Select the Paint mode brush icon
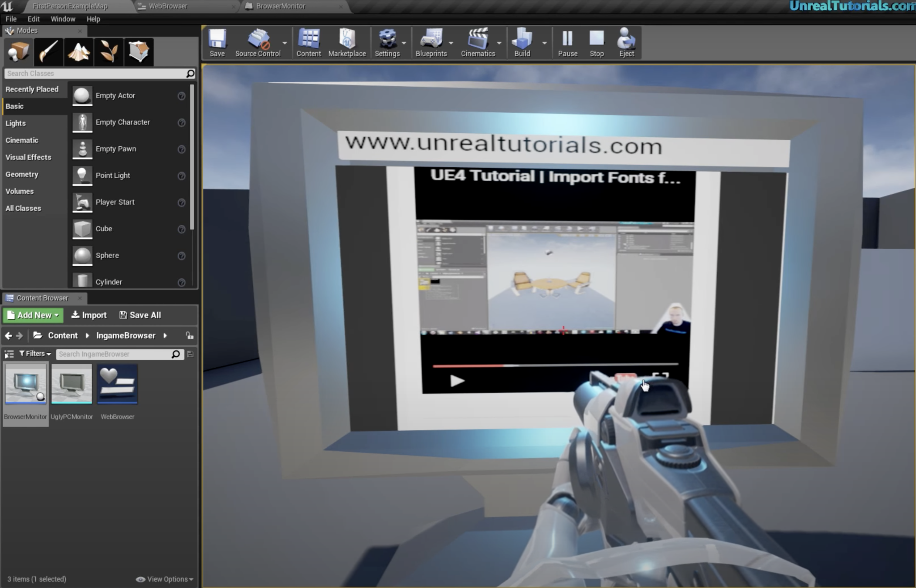This screenshot has width=916, height=588. [x=48, y=52]
